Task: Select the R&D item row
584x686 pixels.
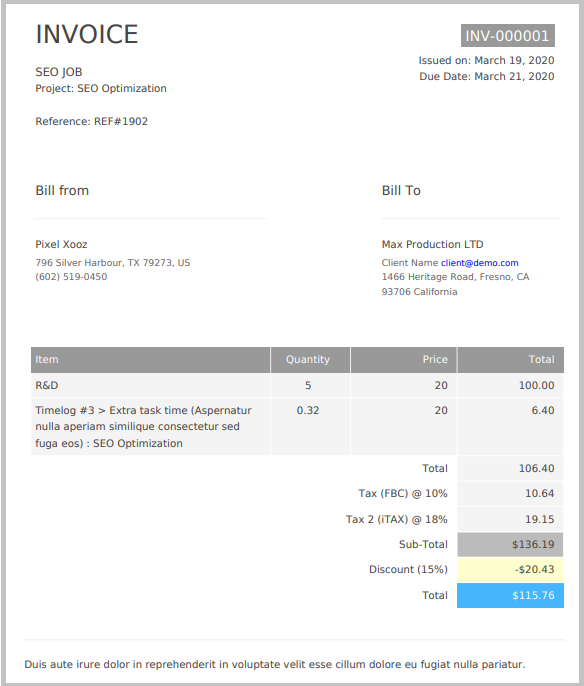Action: [x=297, y=385]
